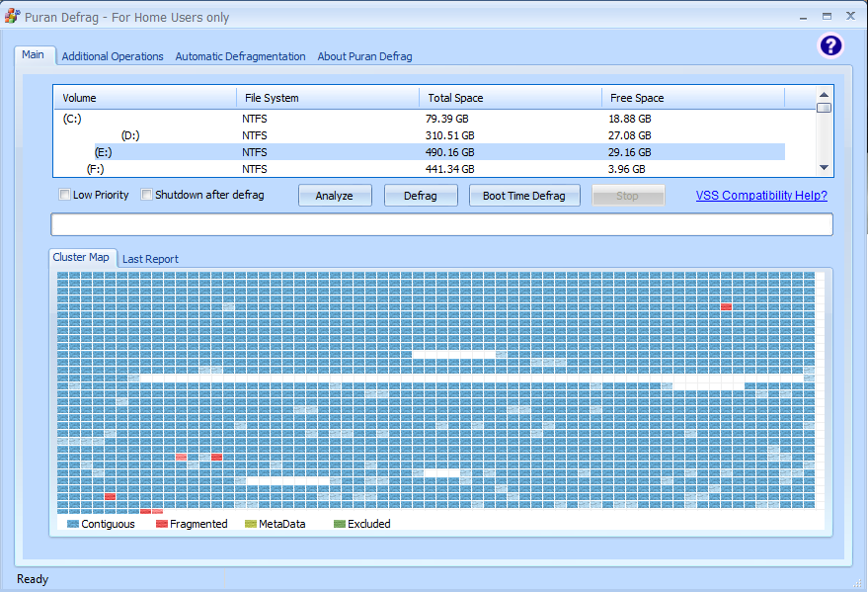Image resolution: width=868 pixels, height=592 pixels.
Task: Go to the Automatic Defragmentation tab
Action: (x=240, y=56)
